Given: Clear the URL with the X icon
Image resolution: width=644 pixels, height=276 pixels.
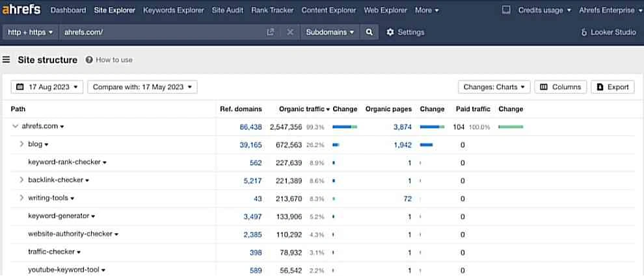Looking at the screenshot, I should point(290,32).
